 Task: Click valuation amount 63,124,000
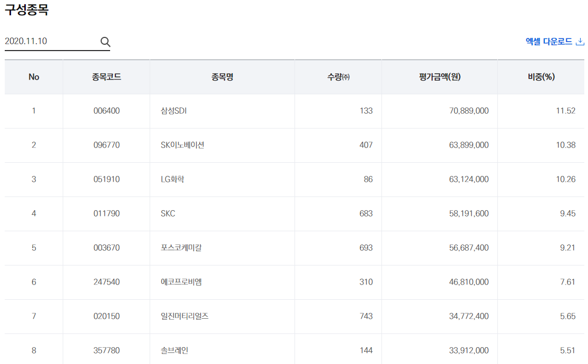469,179
